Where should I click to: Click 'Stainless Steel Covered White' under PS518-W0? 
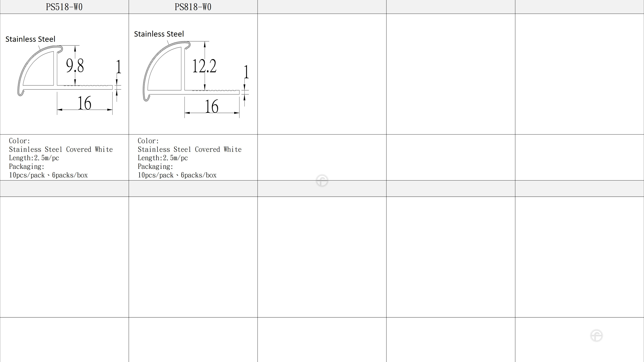point(61,149)
